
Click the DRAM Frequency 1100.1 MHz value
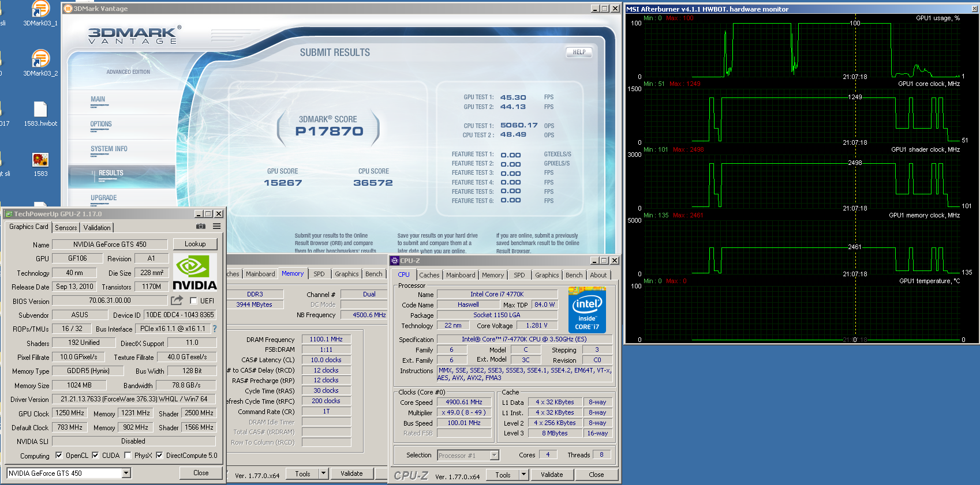326,339
